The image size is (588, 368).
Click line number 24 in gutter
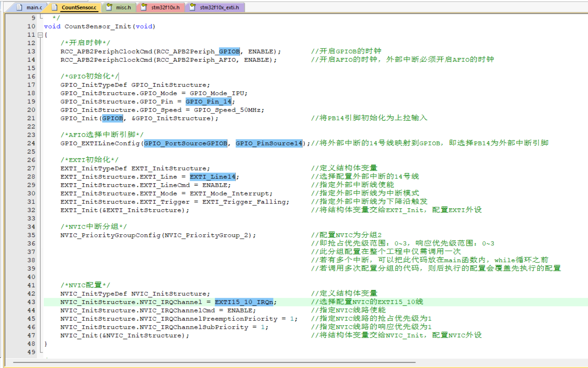pos(31,143)
